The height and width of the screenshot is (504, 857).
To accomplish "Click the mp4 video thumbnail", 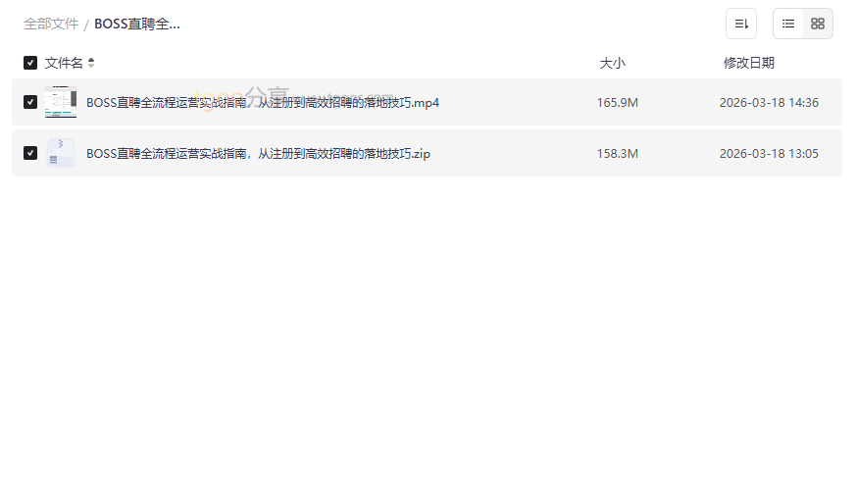I will tap(61, 102).
